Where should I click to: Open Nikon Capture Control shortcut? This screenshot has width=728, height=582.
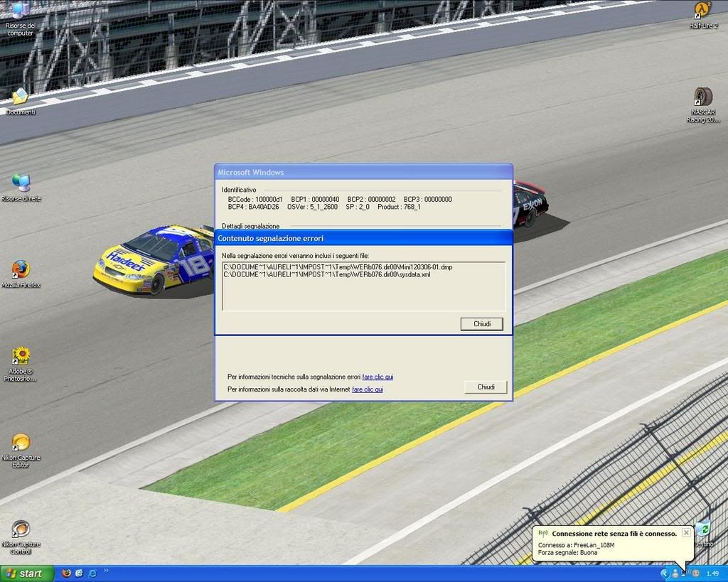[x=21, y=529]
